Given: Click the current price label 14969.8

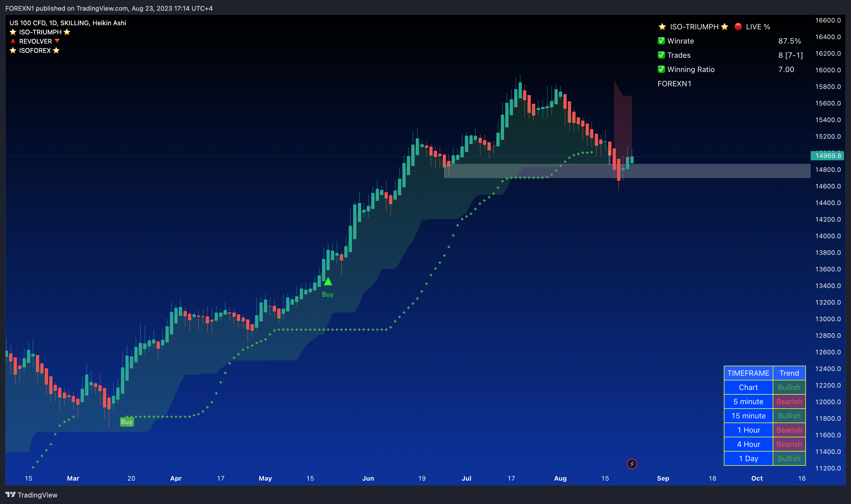Looking at the screenshot, I should point(827,156).
